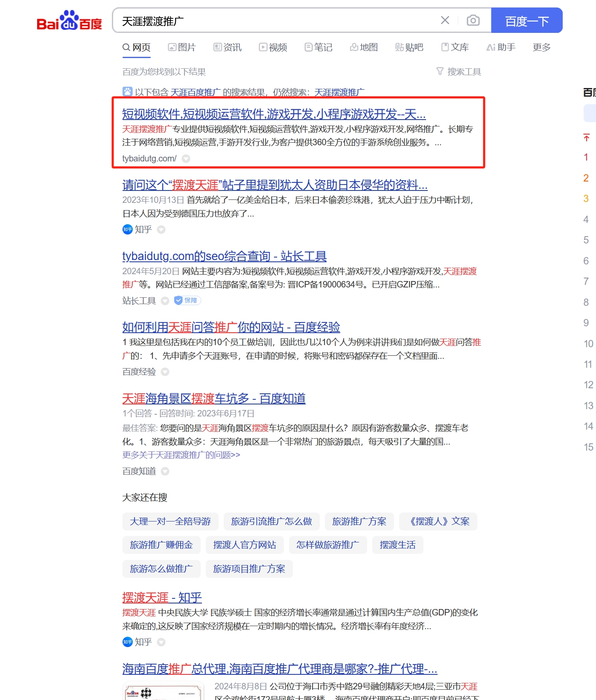Click the 百度一下 search button
The height and width of the screenshot is (700, 596).
tap(527, 20)
